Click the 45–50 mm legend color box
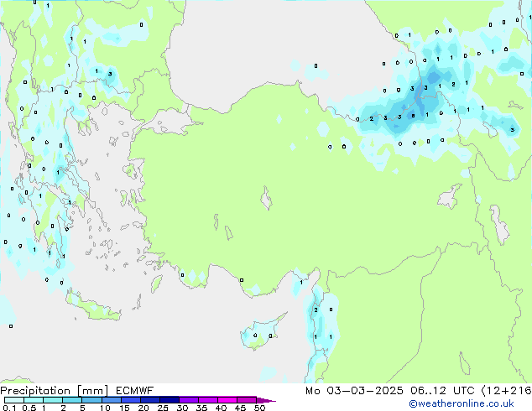This screenshot has width=532, height=411. click(x=247, y=400)
